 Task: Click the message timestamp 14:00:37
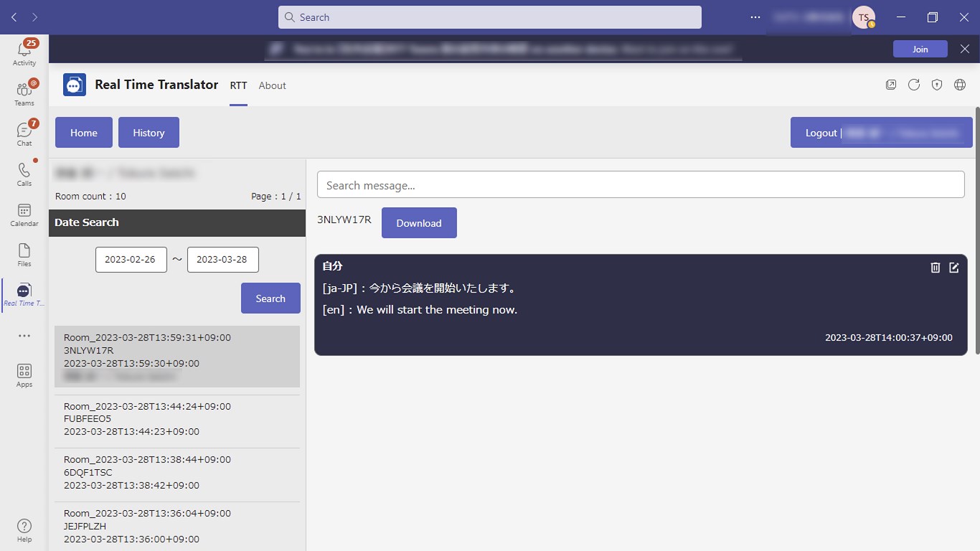pyautogui.click(x=889, y=337)
